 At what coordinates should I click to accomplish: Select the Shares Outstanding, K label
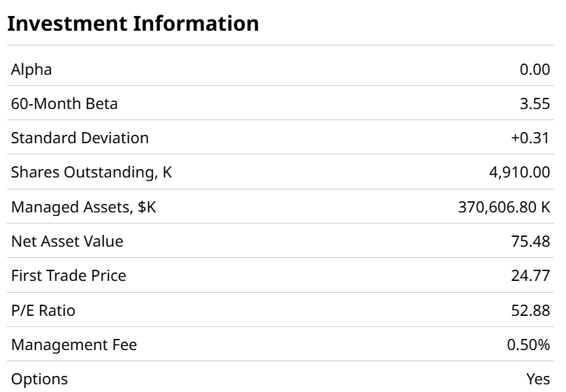click(92, 173)
